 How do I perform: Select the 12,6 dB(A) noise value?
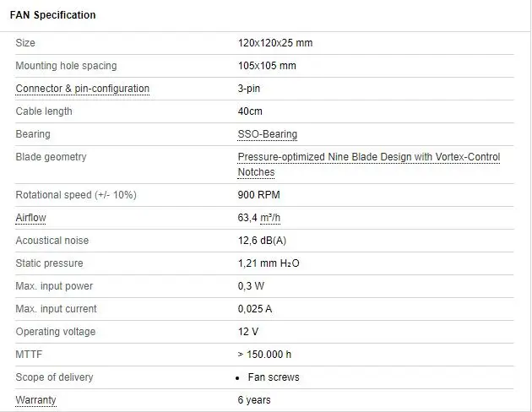coord(263,241)
